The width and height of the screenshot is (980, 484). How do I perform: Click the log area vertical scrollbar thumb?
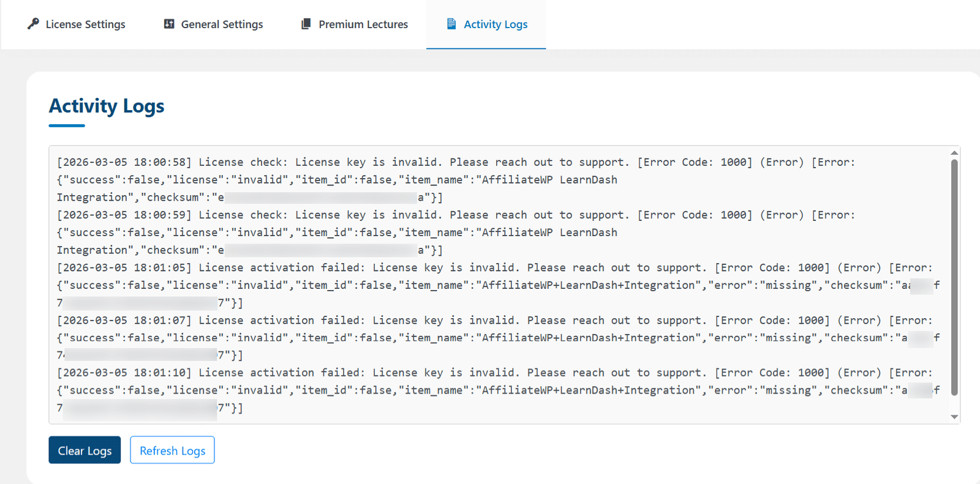(954, 278)
